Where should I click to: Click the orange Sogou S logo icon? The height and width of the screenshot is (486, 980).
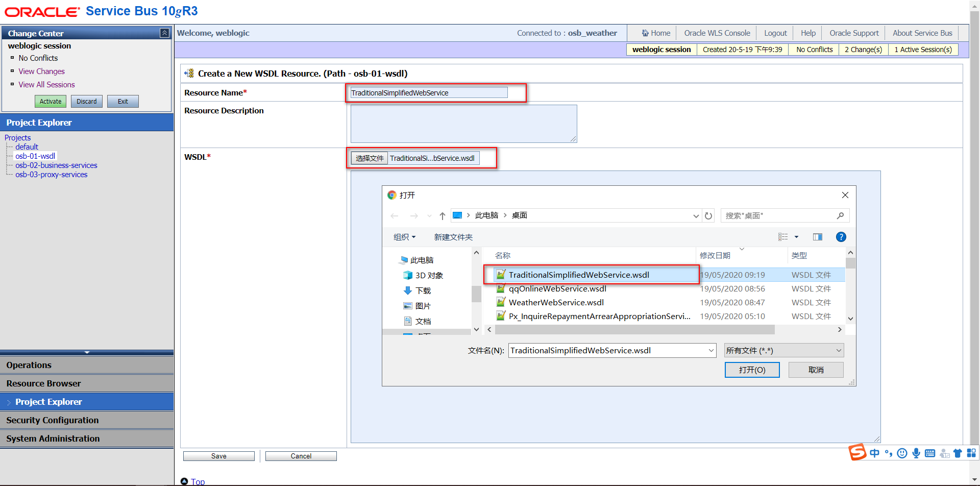point(857,452)
